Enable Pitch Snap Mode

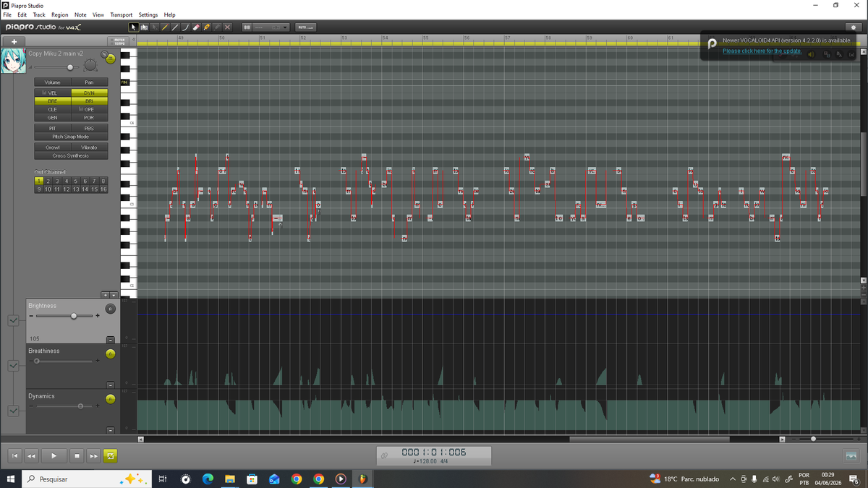[x=71, y=136]
